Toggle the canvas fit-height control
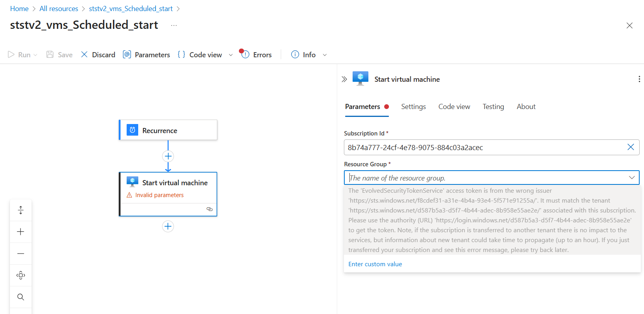Image resolution: width=644 pixels, height=314 pixels. click(21, 210)
